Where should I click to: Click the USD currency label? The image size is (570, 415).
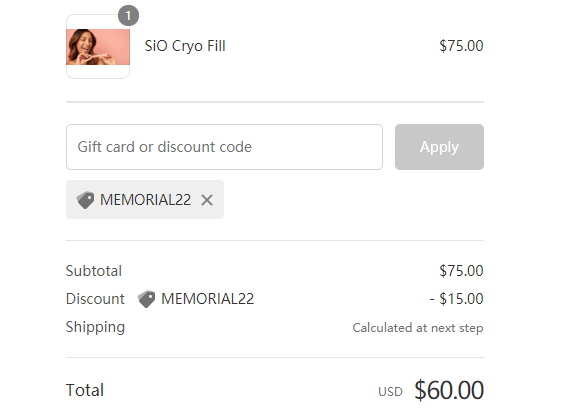(x=390, y=392)
